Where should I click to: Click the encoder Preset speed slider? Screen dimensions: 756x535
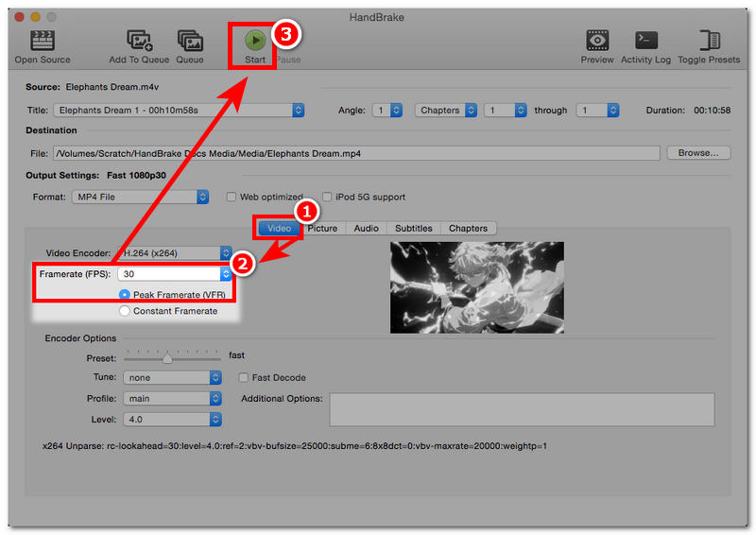click(x=167, y=358)
